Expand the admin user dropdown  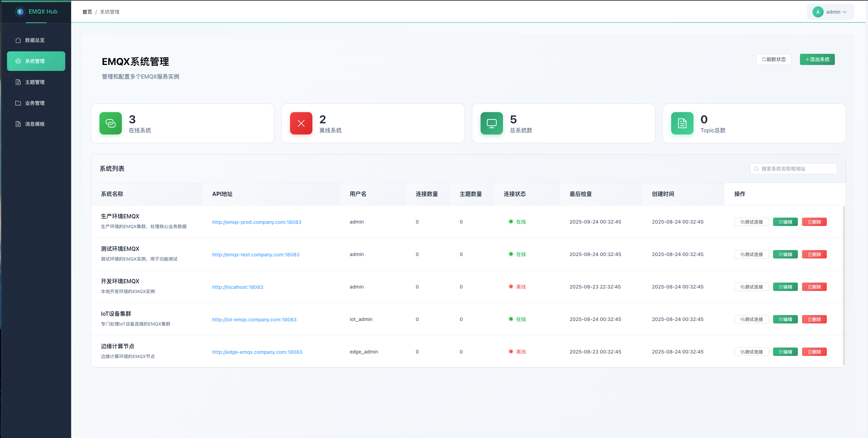click(845, 12)
